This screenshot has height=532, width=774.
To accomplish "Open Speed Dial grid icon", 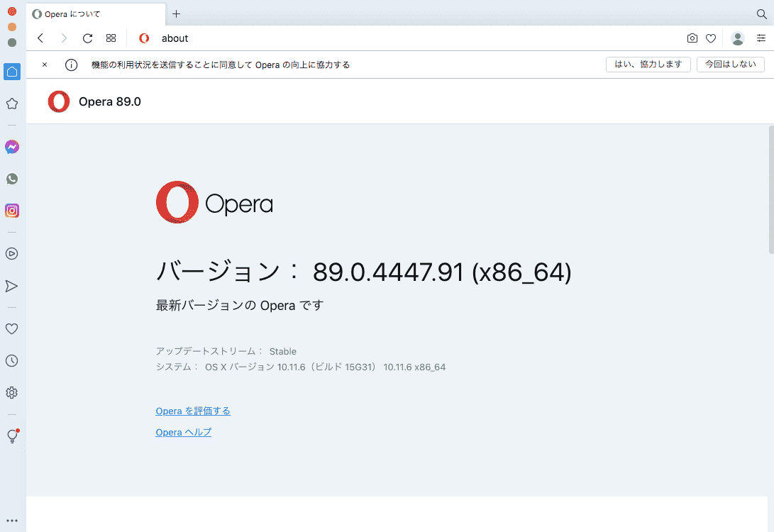I will (111, 38).
